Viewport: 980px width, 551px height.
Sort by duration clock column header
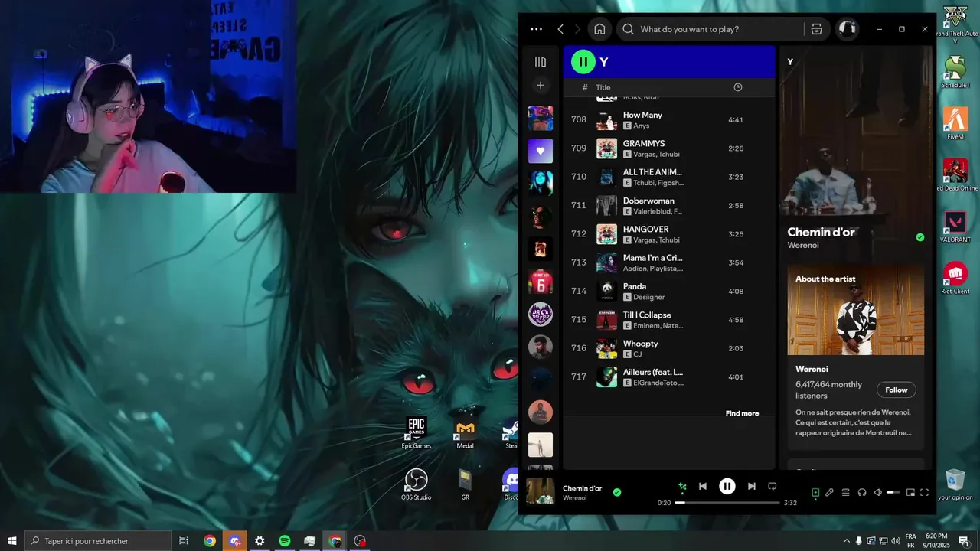coord(738,87)
